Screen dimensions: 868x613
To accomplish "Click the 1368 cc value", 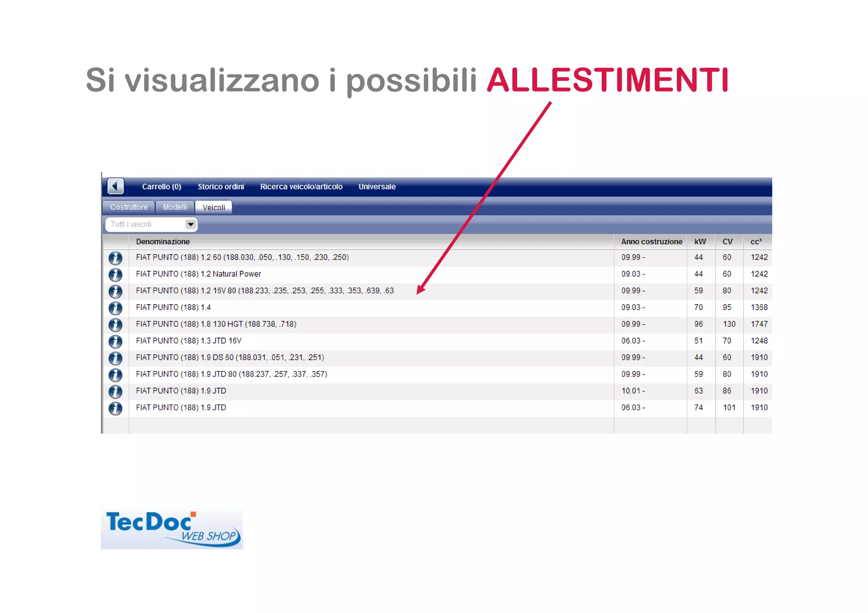I will pyautogui.click(x=759, y=308).
